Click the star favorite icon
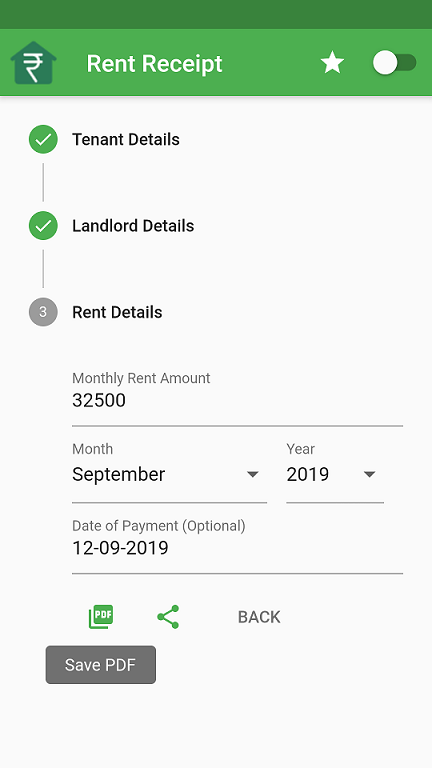432x768 pixels. (x=332, y=63)
